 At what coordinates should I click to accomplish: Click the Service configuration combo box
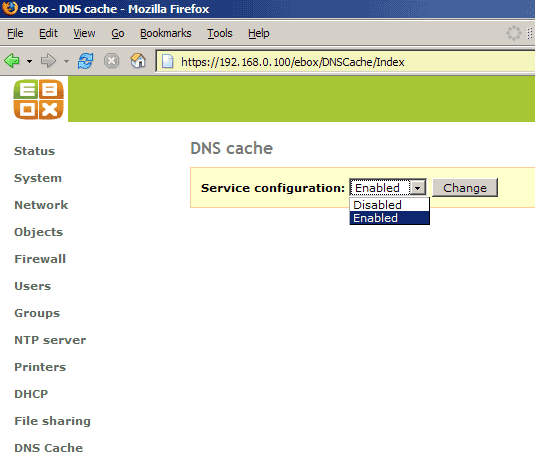388,187
